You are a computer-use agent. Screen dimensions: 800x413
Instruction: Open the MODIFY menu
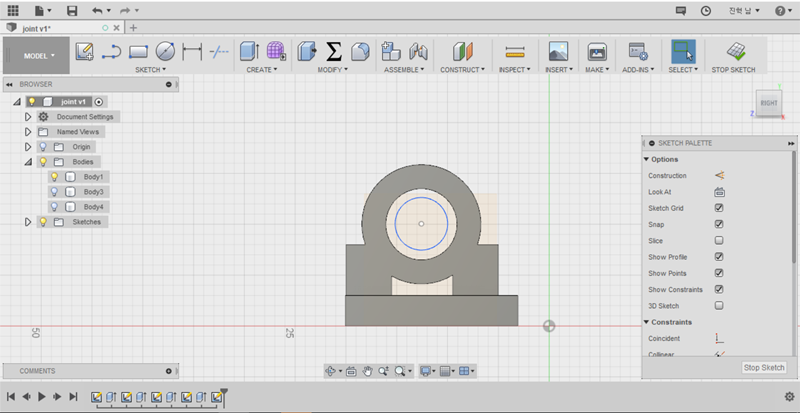(x=332, y=70)
